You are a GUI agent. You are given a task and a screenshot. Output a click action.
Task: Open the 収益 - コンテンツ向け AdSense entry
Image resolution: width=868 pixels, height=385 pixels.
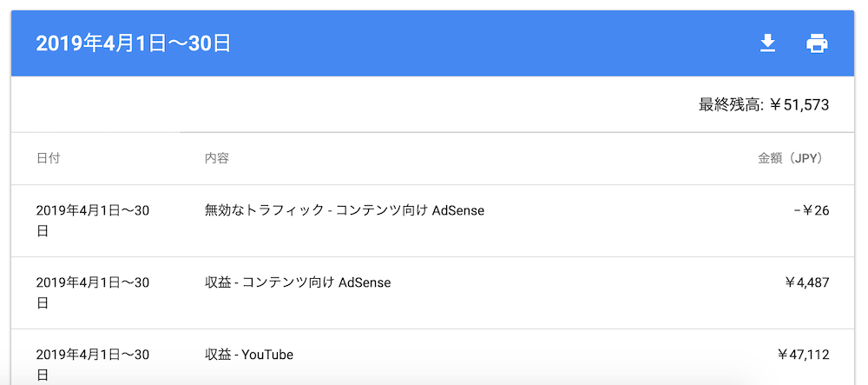[297, 282]
